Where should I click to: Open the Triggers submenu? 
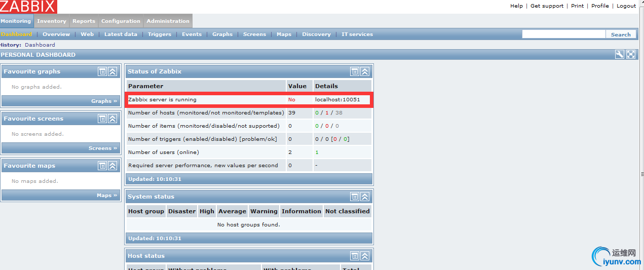click(x=160, y=34)
